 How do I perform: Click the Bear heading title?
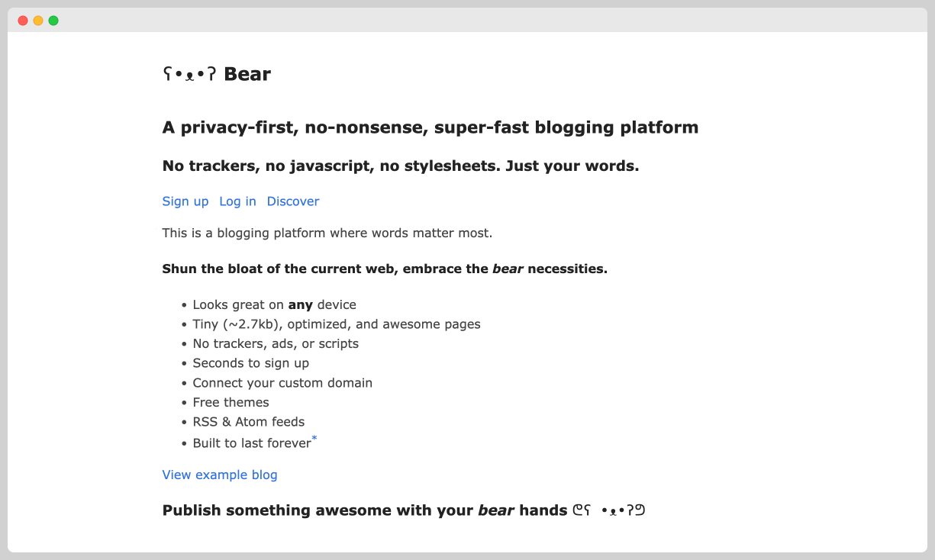248,73
